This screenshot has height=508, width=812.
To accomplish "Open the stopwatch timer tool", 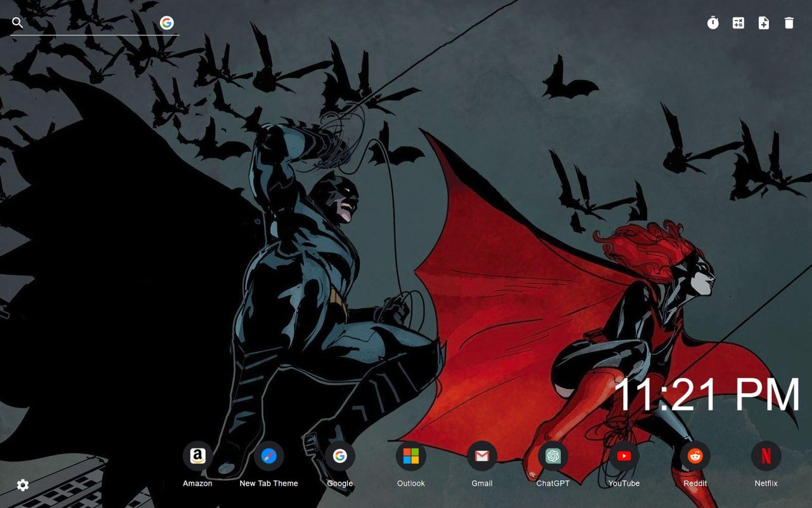I will coord(713,23).
